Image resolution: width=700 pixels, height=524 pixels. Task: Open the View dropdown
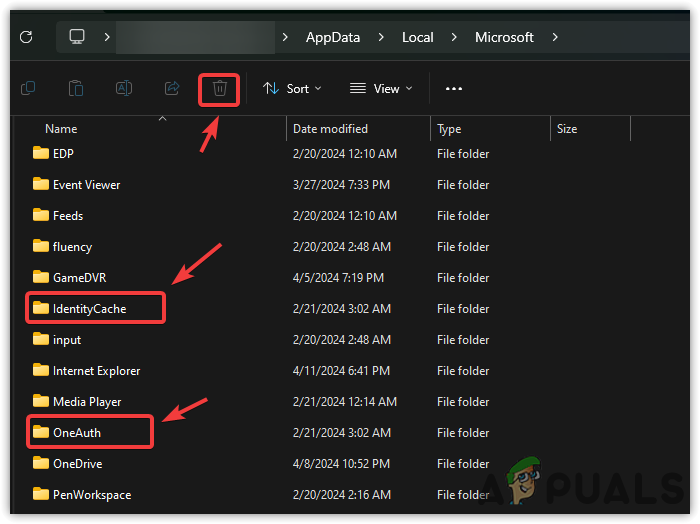pos(381,89)
